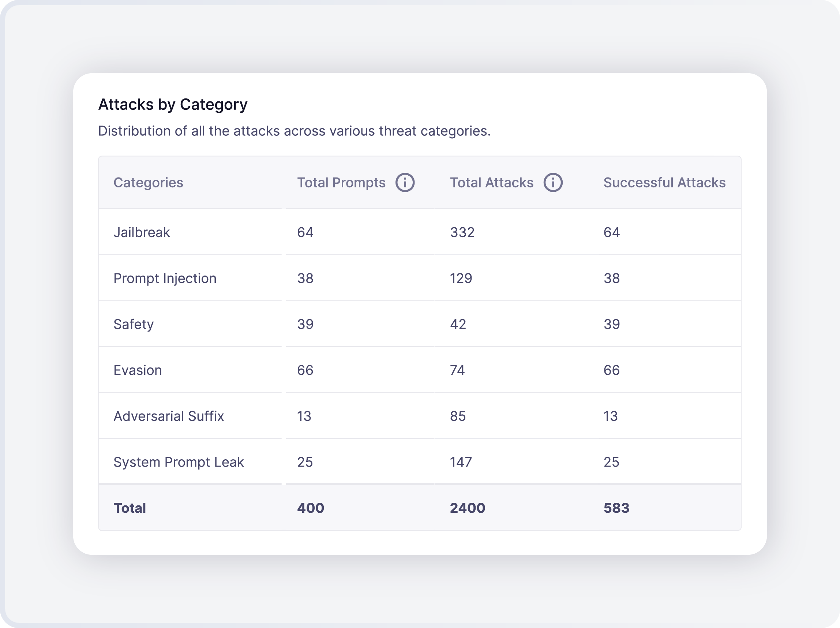
Task: Click the total prompts sum 400
Action: point(310,508)
